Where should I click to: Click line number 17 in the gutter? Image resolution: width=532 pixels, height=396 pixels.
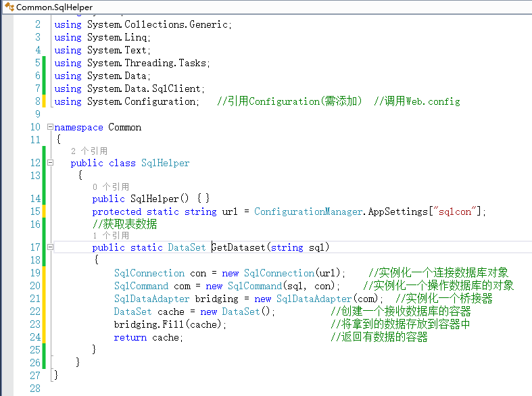(x=35, y=247)
